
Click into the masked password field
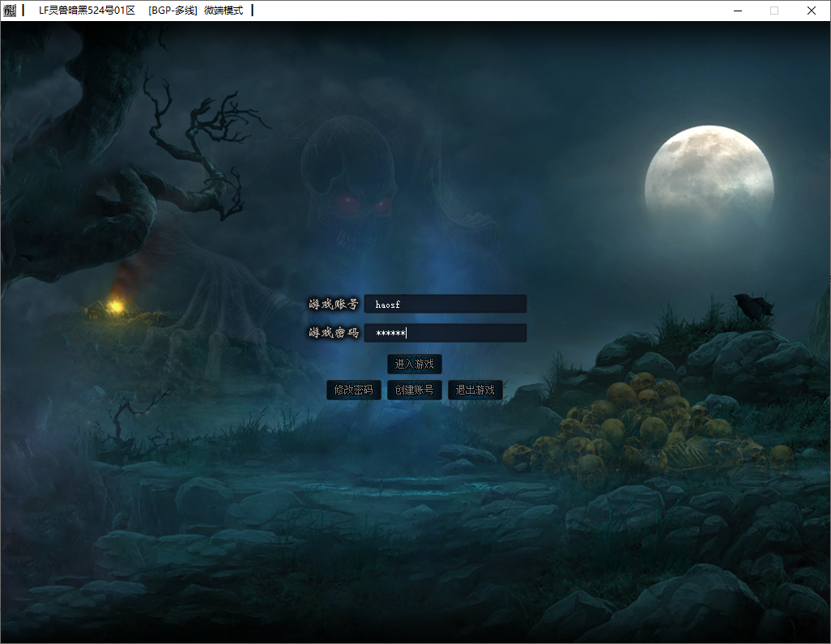(x=445, y=333)
